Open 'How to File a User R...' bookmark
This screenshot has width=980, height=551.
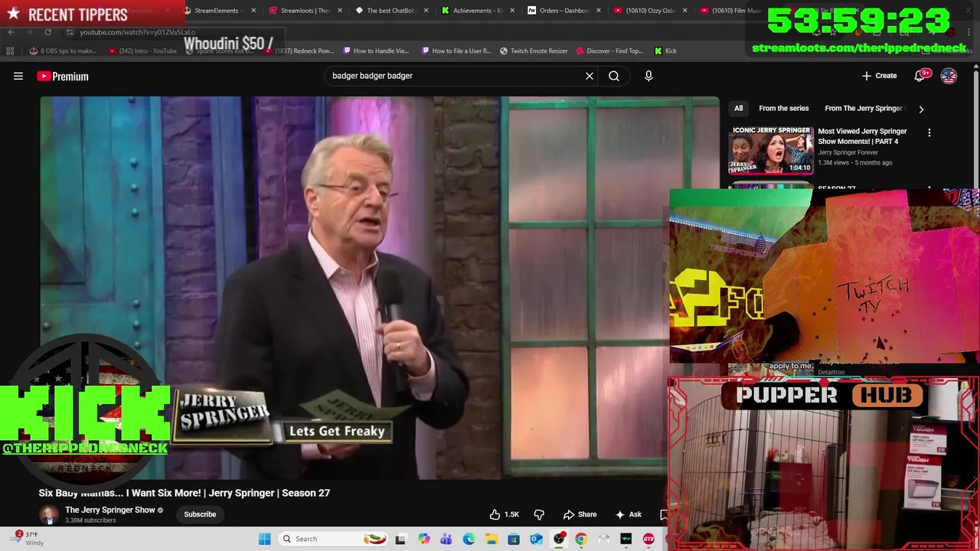pyautogui.click(x=457, y=51)
